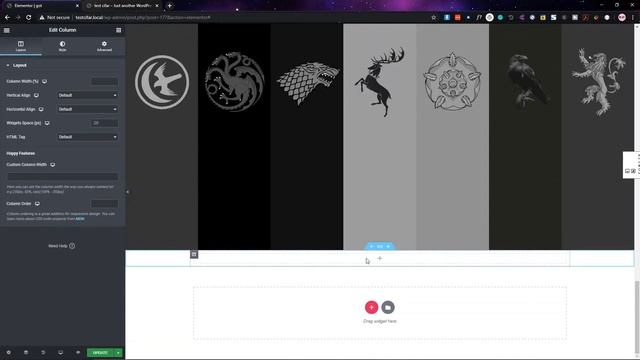Screen dimensions: 640x360
Task: Go back in browser history
Action: [x=7, y=18]
